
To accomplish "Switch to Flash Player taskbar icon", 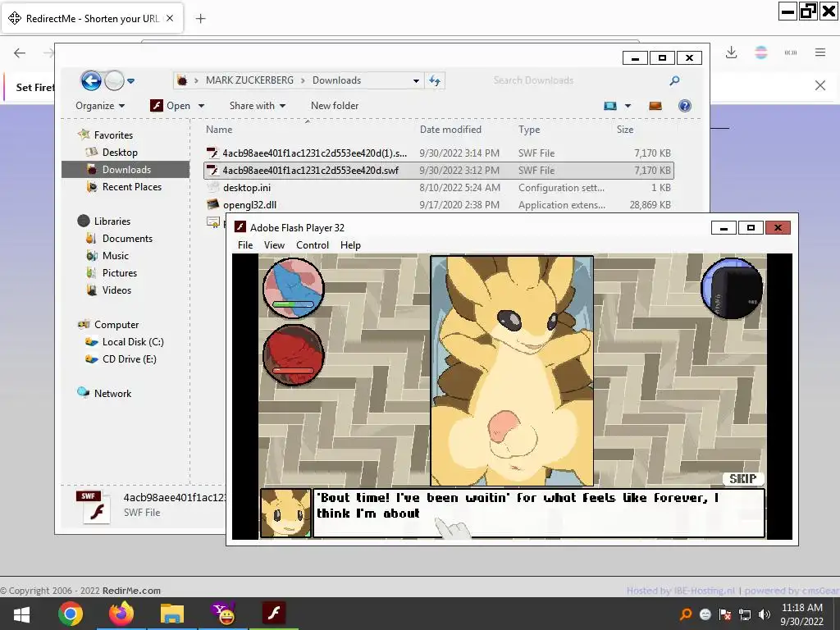I will [274, 614].
